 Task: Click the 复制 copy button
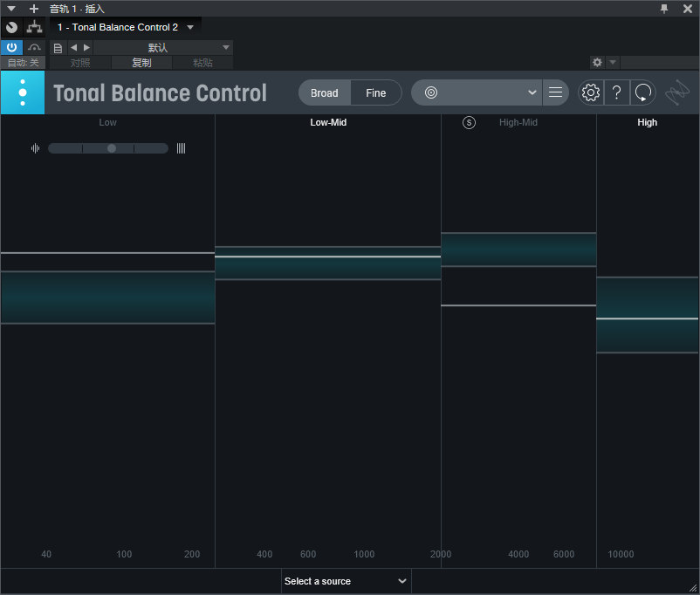pos(141,63)
